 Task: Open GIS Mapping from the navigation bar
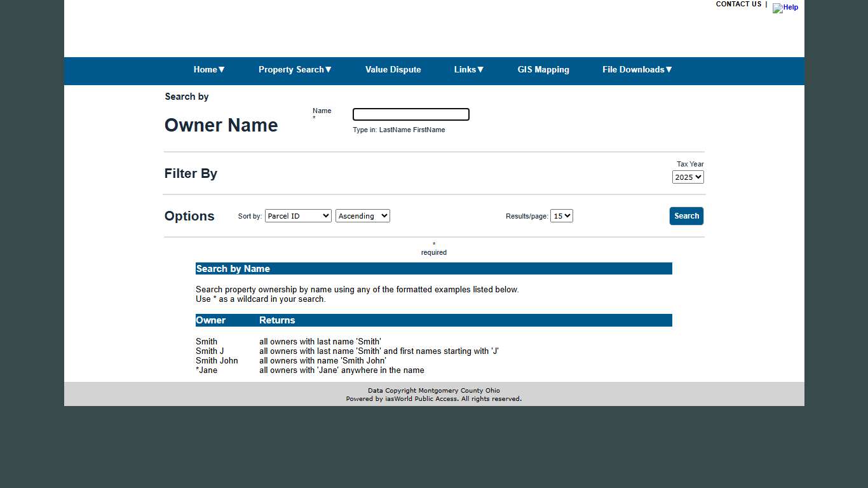(543, 70)
